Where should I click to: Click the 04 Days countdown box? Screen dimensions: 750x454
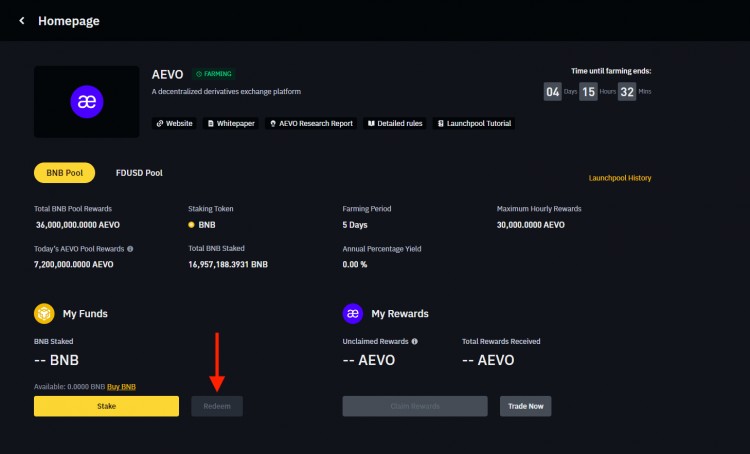pos(552,91)
